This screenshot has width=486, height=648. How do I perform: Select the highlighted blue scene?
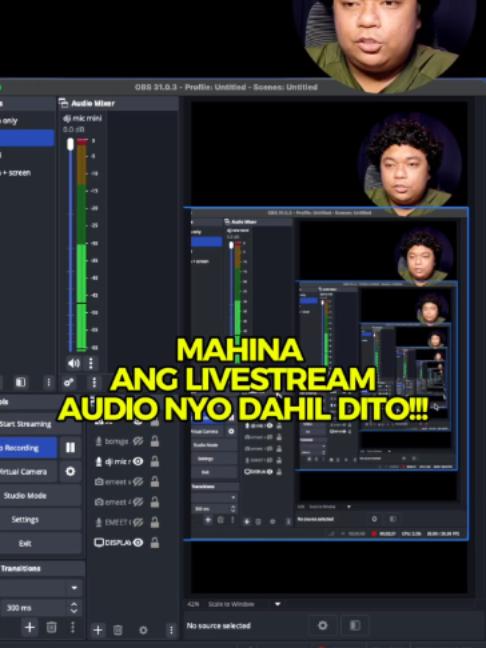(27, 138)
